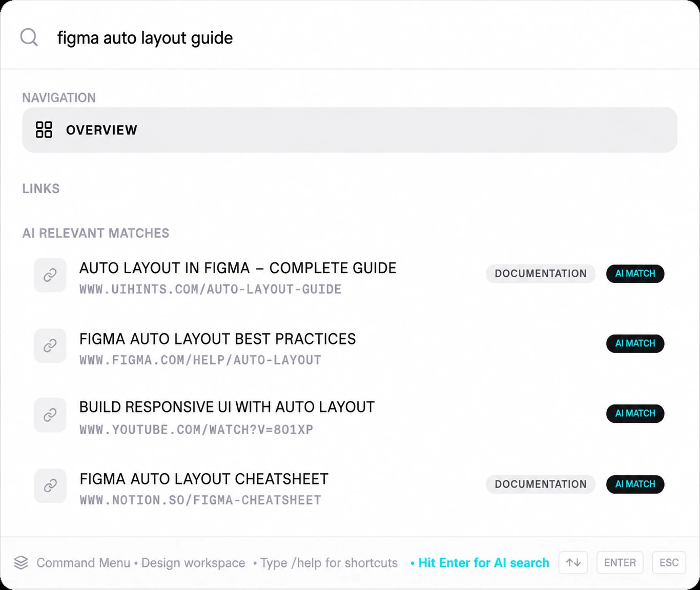The height and width of the screenshot is (590, 700).
Task: Click link icon beside Figma Auto Layout Cheatsheet
Action: click(x=50, y=485)
